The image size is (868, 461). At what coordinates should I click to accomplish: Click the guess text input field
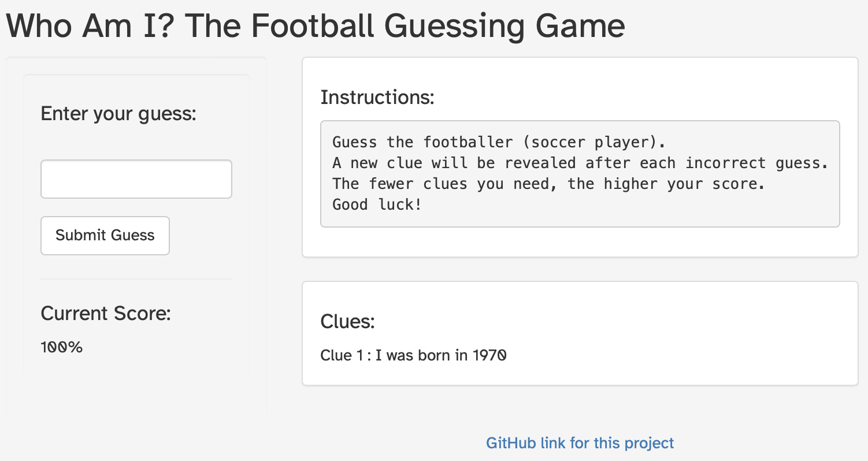[136, 179]
